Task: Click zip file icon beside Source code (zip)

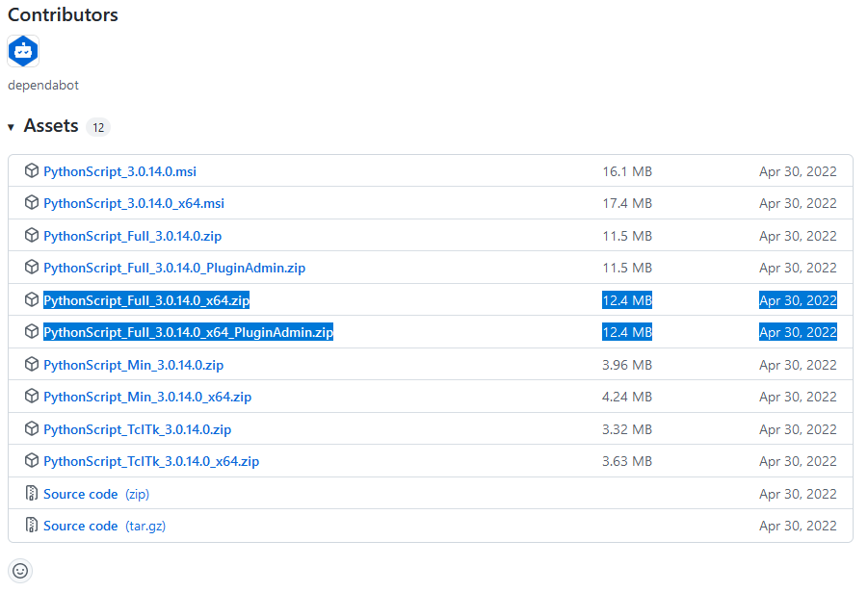Action: pyautogui.click(x=32, y=493)
